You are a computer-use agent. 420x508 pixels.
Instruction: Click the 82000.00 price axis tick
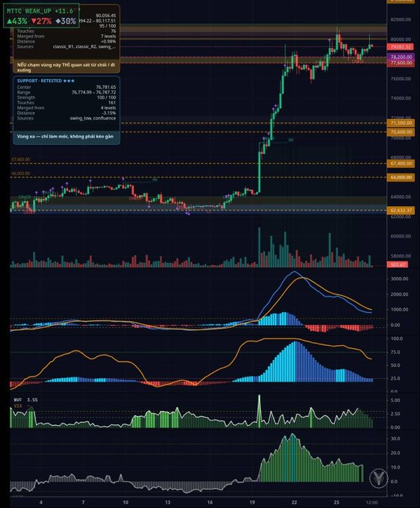click(401, 19)
